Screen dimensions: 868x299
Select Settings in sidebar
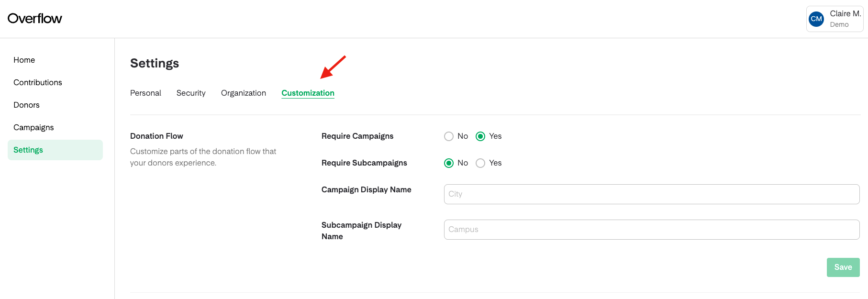pyautogui.click(x=55, y=150)
